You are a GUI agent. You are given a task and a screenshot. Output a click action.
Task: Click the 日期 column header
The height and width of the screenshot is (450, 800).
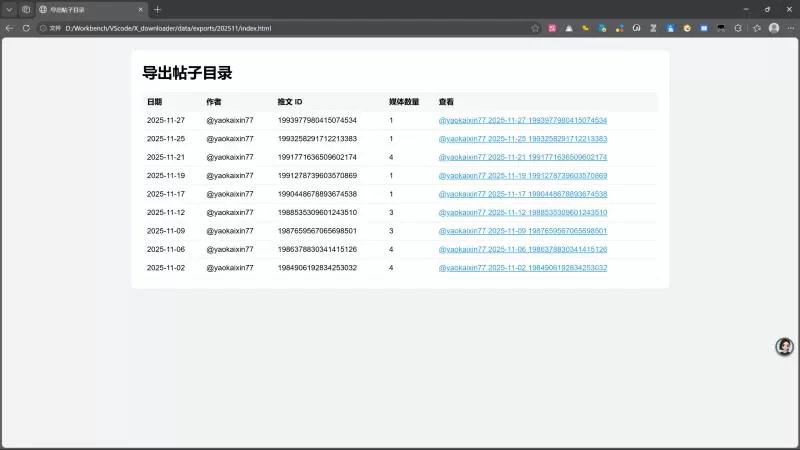[154, 102]
